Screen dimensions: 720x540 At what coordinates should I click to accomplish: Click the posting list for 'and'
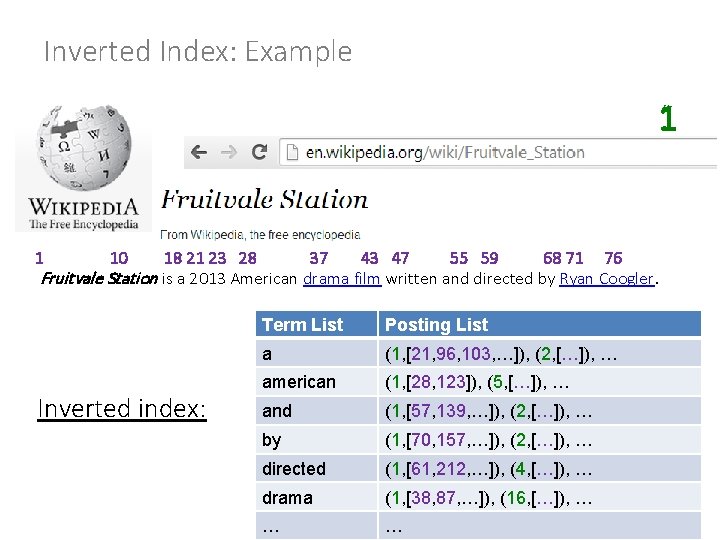pyautogui.click(x=492, y=411)
